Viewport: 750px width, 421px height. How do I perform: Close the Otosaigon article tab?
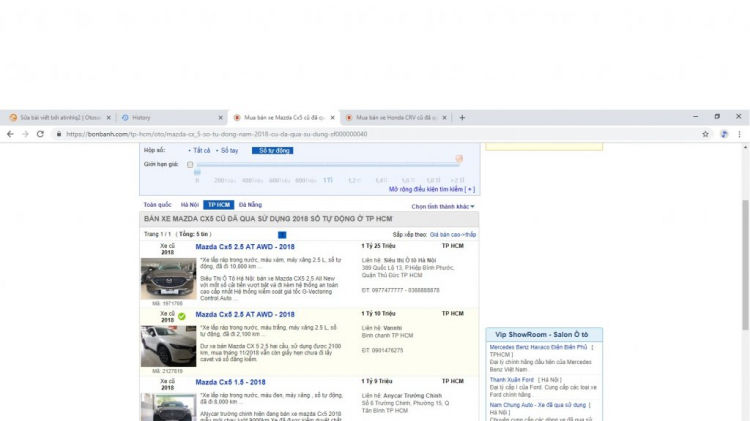point(109,118)
